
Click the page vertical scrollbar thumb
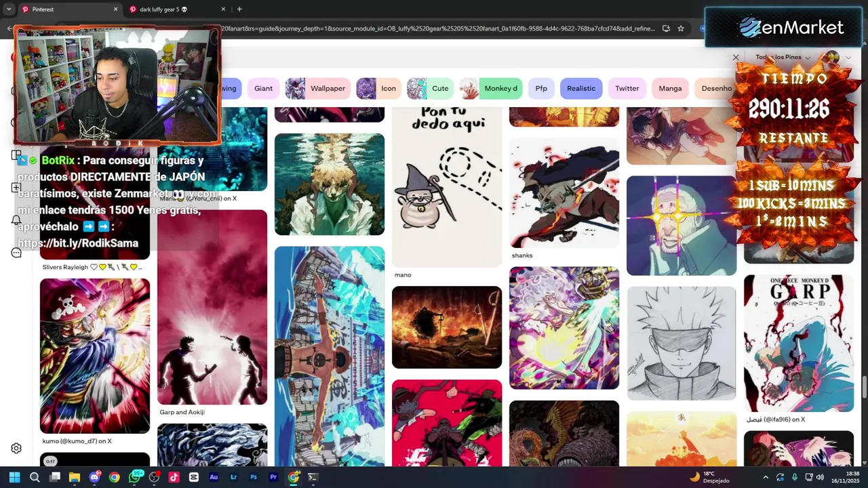point(864,387)
